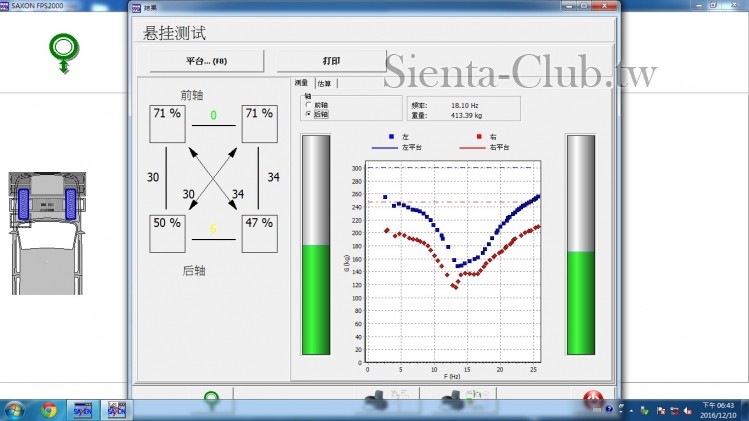
Task: Click the front-left 71 % wheel box
Action: pos(167,124)
